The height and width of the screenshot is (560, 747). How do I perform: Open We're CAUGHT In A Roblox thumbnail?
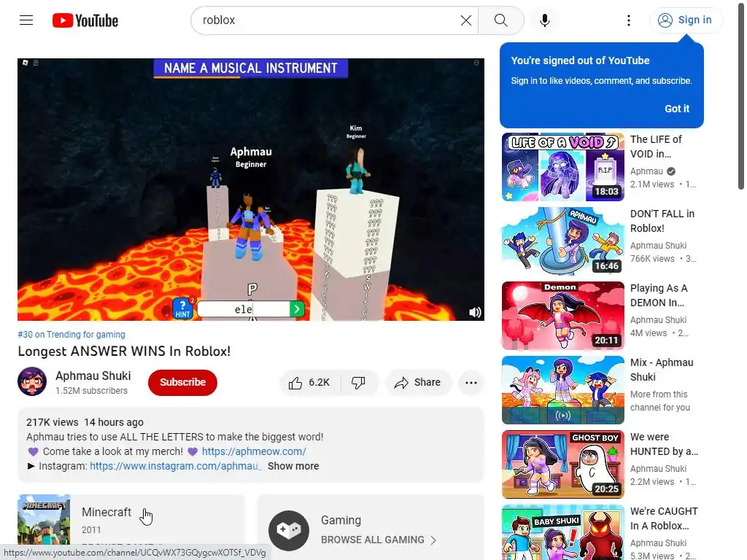[562, 532]
